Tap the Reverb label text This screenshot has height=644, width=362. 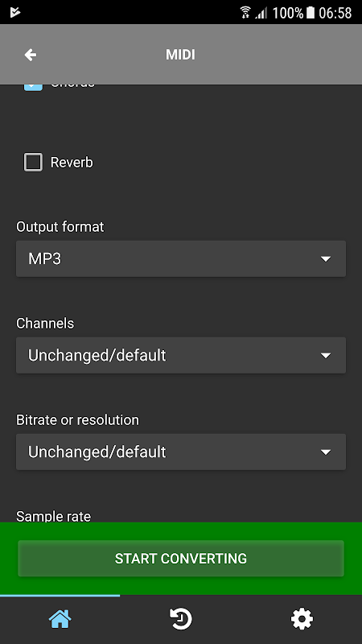click(x=72, y=163)
